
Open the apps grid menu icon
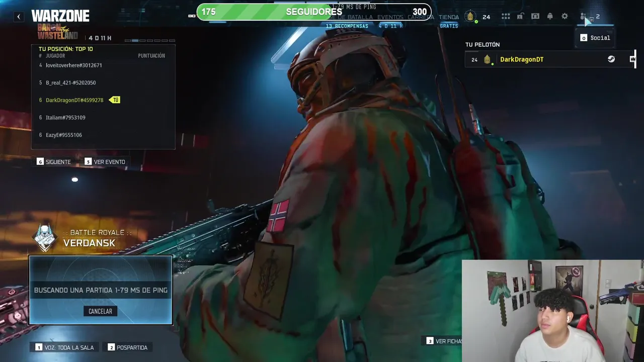click(x=506, y=17)
